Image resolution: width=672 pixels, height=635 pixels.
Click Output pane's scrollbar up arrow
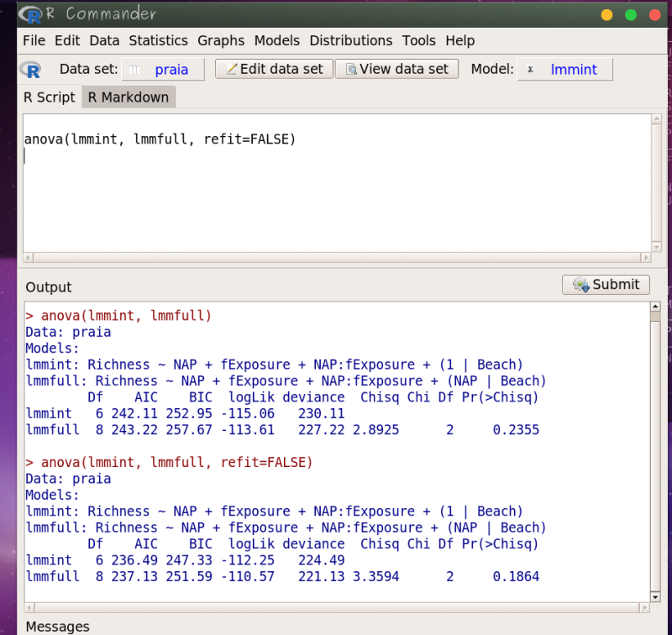click(x=656, y=308)
